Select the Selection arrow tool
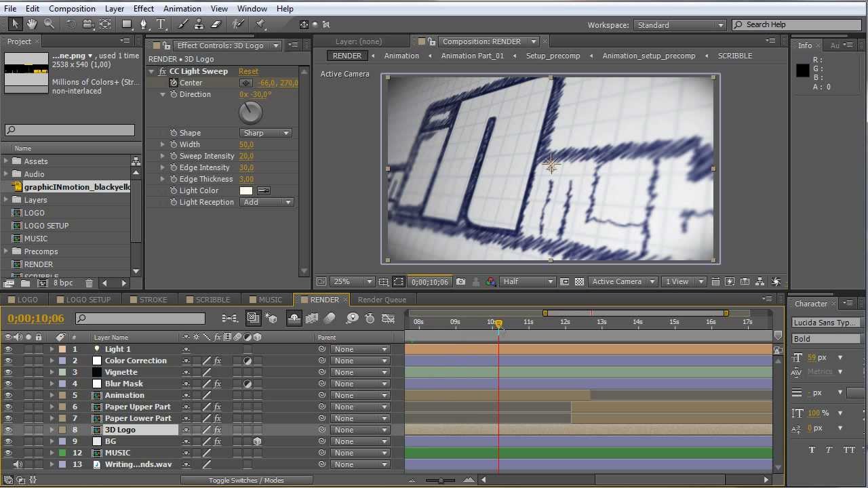The image size is (868, 488). click(15, 24)
